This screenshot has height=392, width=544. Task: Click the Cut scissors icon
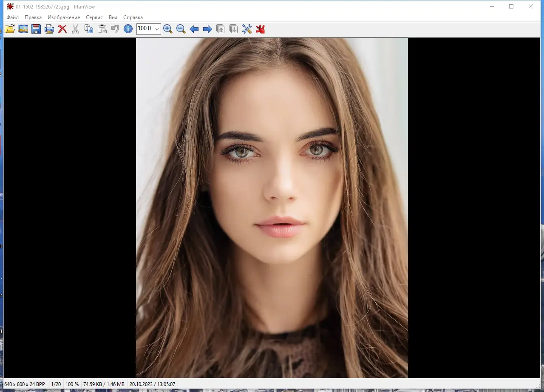click(x=76, y=29)
